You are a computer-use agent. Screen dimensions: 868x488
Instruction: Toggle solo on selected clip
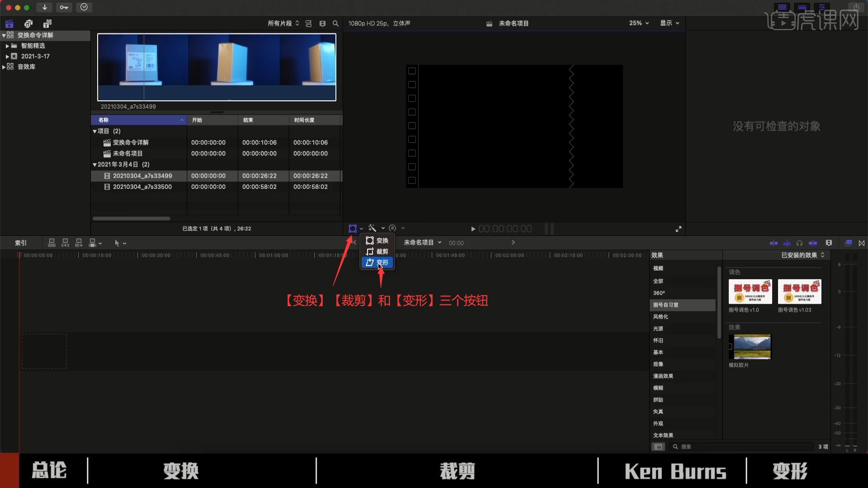click(x=799, y=243)
